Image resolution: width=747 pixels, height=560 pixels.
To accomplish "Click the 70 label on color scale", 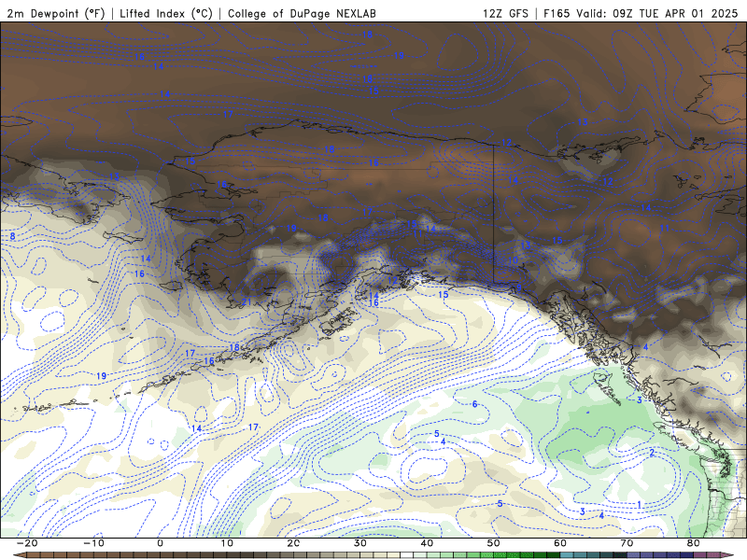I will tap(627, 543).
